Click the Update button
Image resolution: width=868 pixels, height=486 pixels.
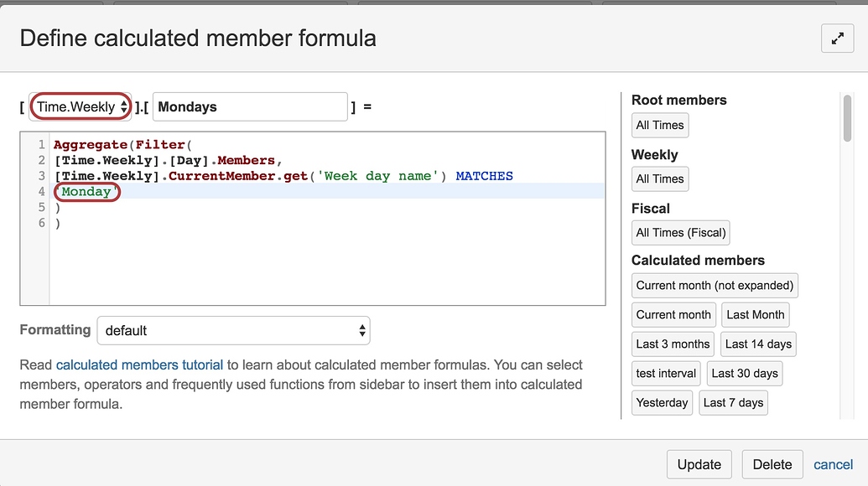point(699,464)
